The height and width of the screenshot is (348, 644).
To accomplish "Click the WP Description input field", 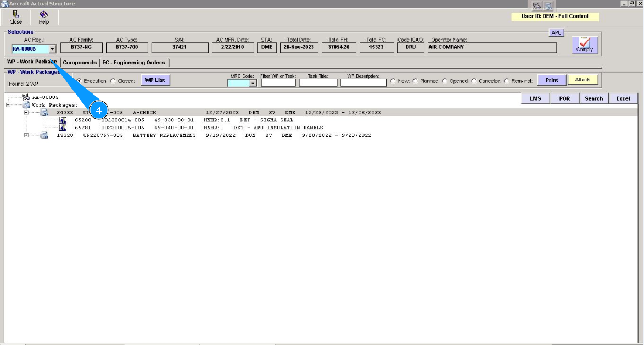I will 363,82.
